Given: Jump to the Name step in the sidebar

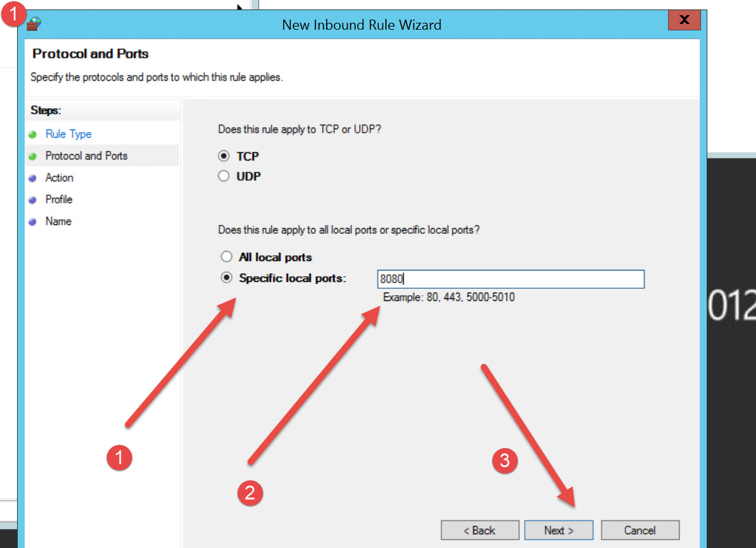Looking at the screenshot, I should click(58, 221).
